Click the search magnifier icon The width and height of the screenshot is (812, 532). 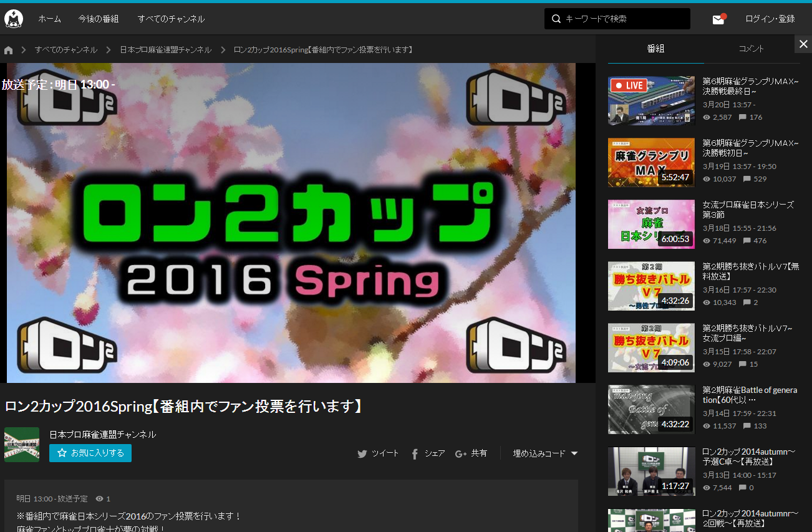coord(556,19)
